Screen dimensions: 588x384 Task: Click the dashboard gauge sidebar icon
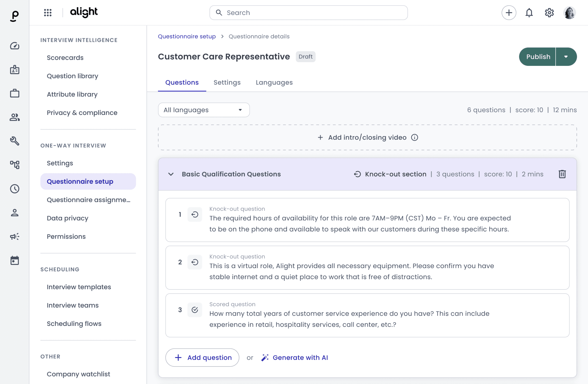click(15, 46)
